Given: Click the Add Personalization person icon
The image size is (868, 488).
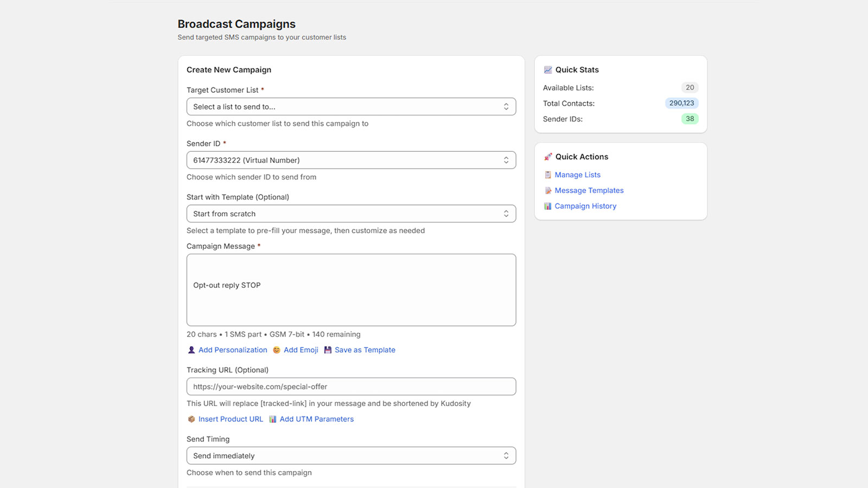Looking at the screenshot, I should pyautogui.click(x=191, y=350).
